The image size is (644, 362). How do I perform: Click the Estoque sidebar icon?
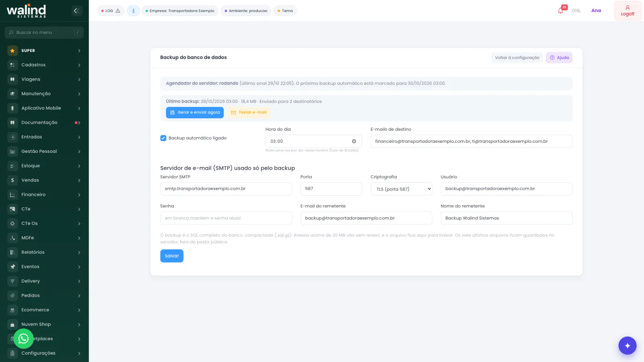pos(12,166)
